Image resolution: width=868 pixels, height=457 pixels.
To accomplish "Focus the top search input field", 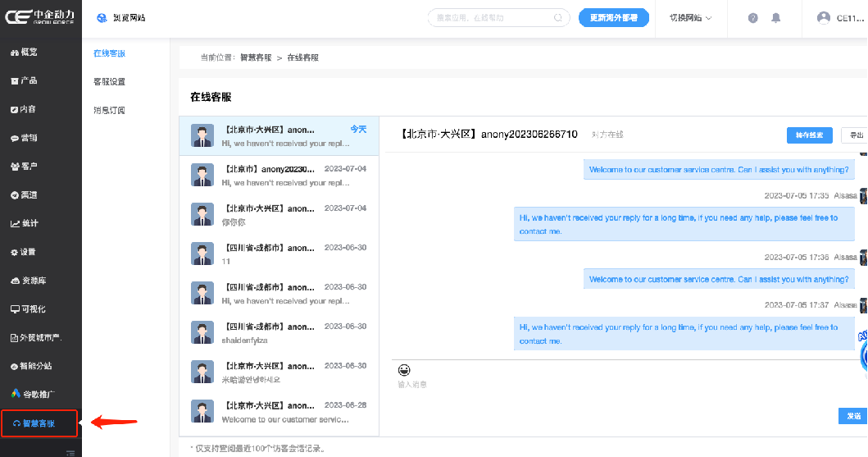I will (x=498, y=18).
